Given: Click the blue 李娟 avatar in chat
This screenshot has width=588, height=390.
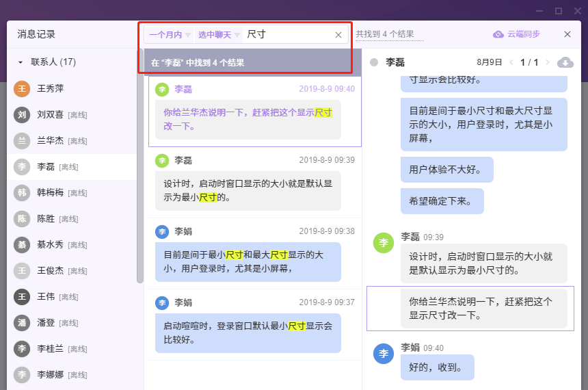Looking at the screenshot, I should (x=384, y=354).
